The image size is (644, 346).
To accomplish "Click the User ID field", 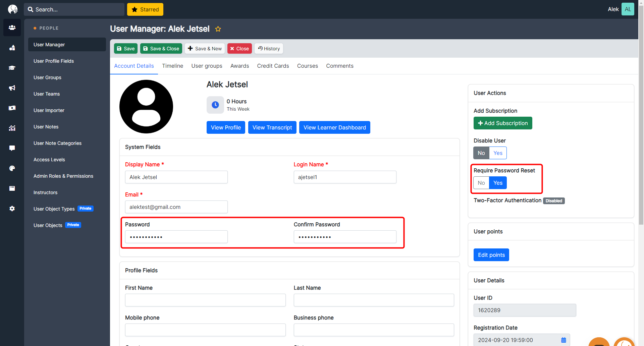I will point(525,310).
